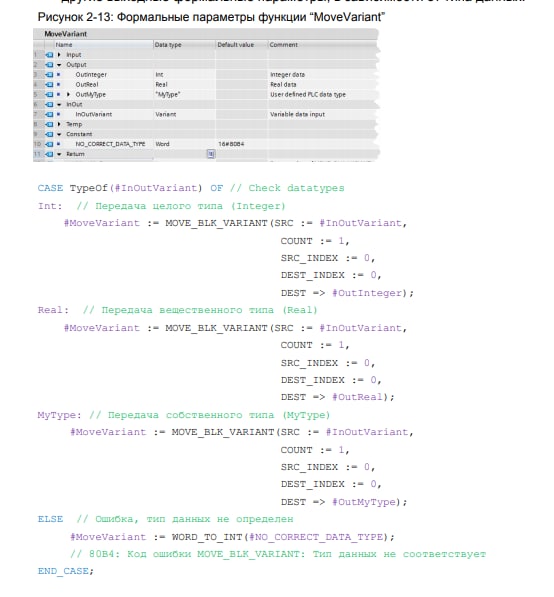Click the tag icon beside OutReal
Viewport: 554px width, 597px height.
[x=49, y=85]
